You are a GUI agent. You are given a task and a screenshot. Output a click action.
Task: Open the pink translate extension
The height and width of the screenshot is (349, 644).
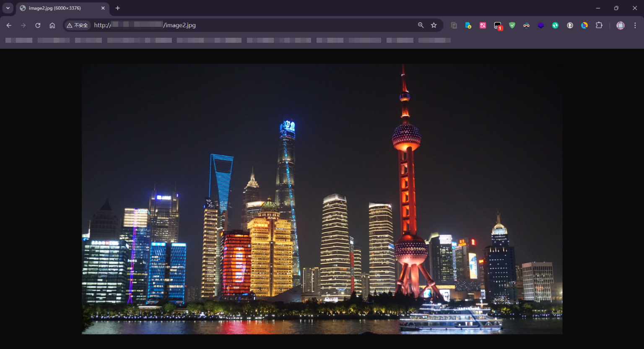click(x=483, y=25)
